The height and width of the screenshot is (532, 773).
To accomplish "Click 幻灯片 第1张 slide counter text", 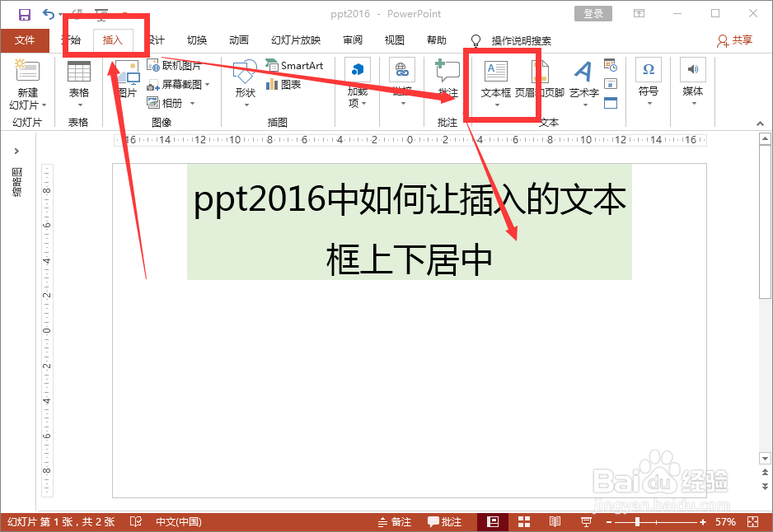I will (x=61, y=521).
